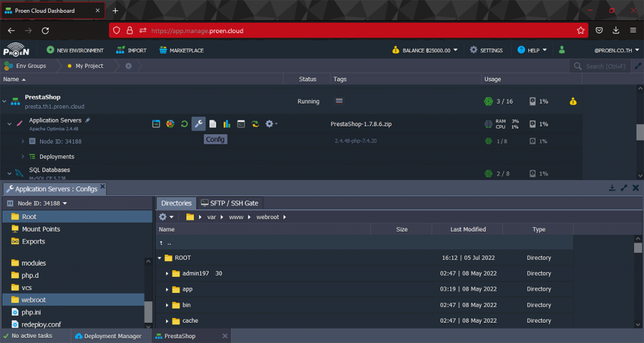The width and height of the screenshot is (644, 343).
Task: Click the Proen logo
Action: pos(16,50)
